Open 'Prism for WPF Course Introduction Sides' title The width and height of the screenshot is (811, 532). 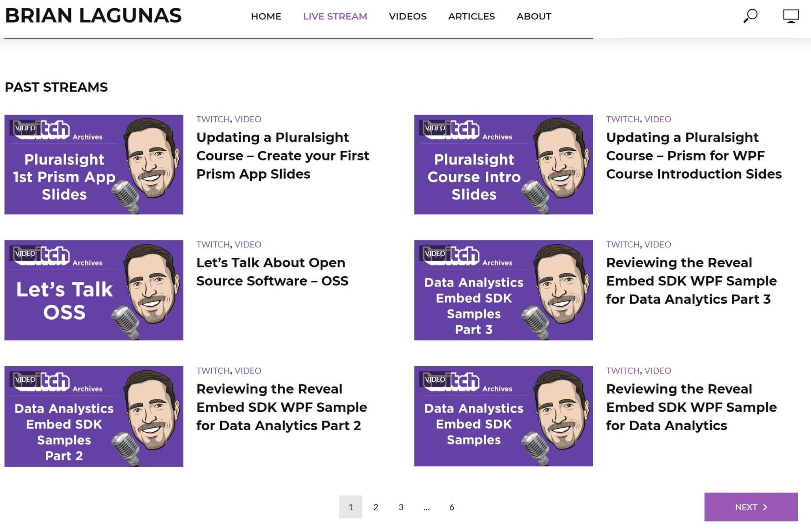pos(694,156)
